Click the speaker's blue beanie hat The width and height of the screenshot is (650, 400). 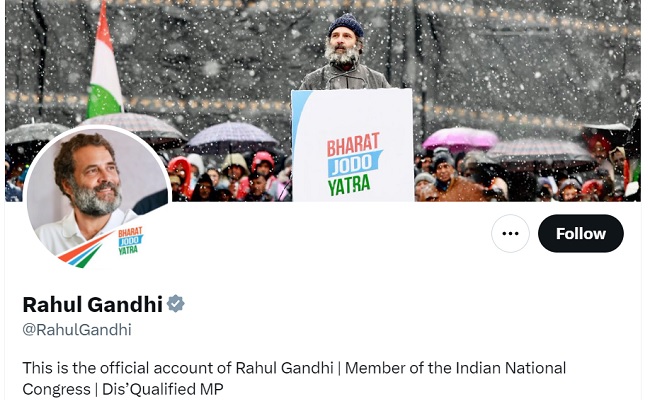click(x=346, y=25)
